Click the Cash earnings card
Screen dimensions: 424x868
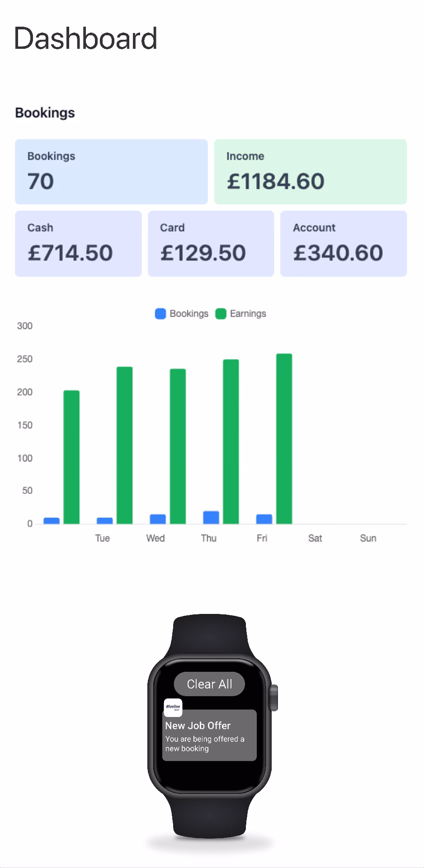tap(78, 243)
